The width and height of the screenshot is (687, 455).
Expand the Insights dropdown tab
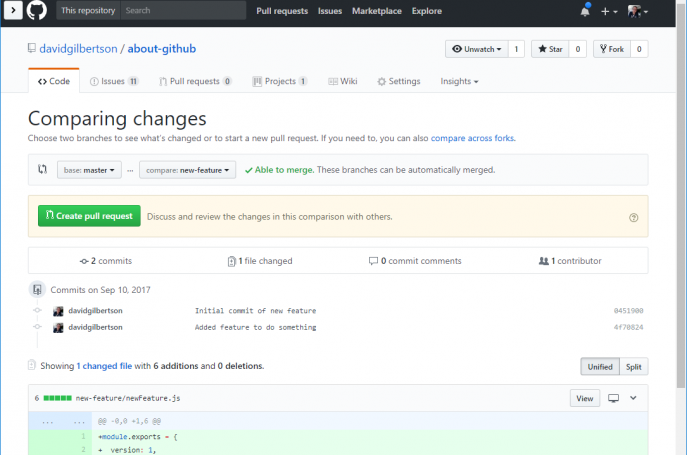click(x=459, y=81)
